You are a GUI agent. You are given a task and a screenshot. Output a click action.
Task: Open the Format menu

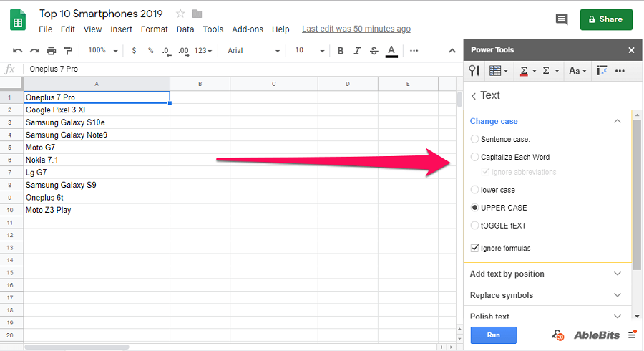coord(155,29)
